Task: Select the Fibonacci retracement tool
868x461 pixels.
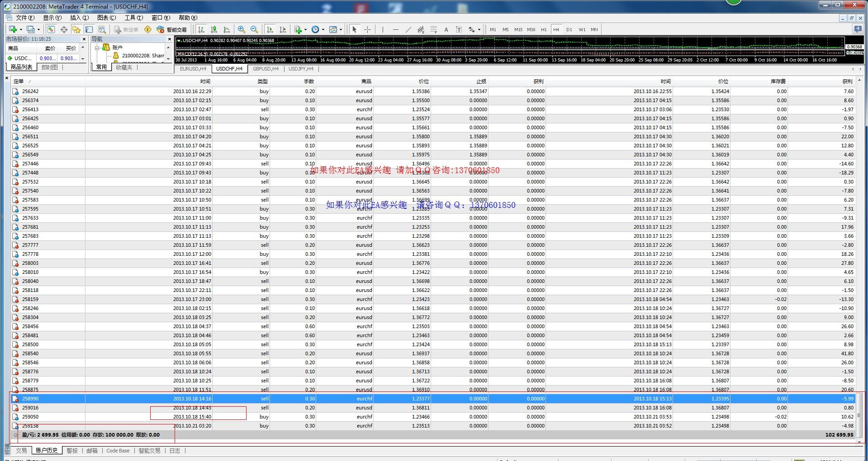Action: coord(434,29)
